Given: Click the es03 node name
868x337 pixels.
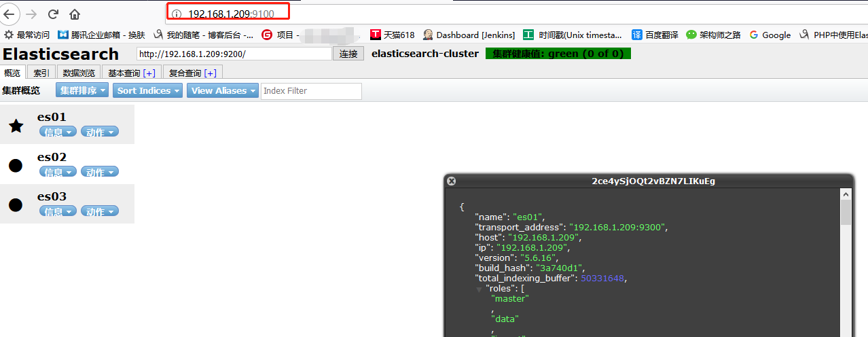Looking at the screenshot, I should (x=52, y=196).
